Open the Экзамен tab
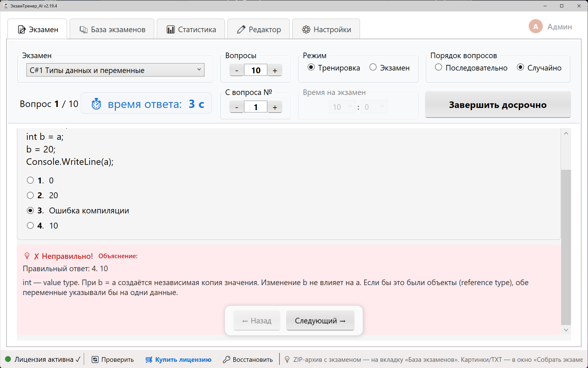The width and height of the screenshot is (588, 368). click(37, 29)
